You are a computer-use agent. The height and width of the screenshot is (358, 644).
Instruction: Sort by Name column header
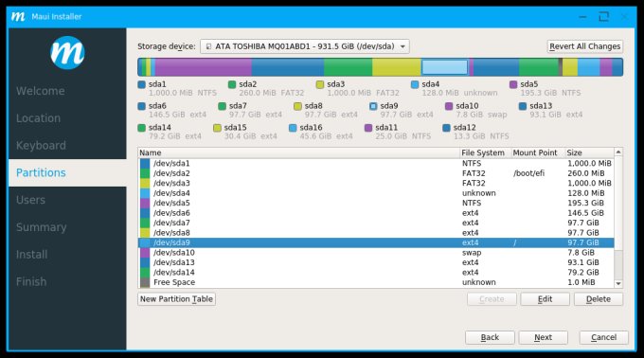point(299,152)
